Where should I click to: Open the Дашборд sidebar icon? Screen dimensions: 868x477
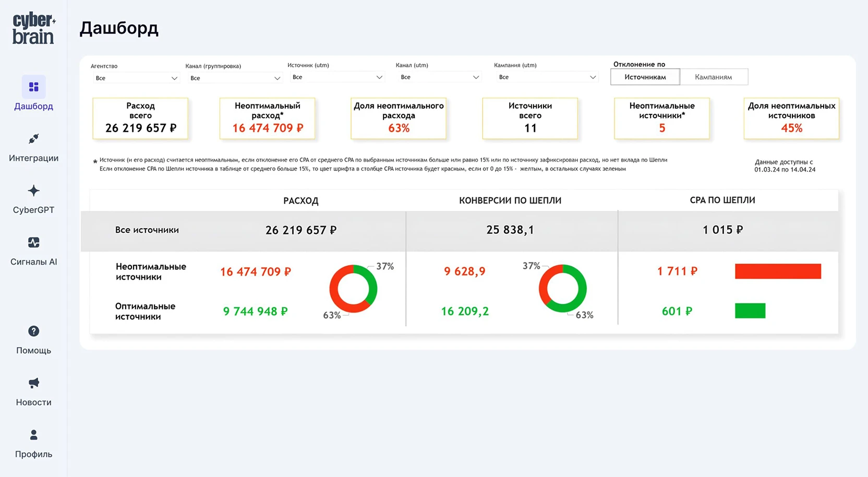click(x=33, y=87)
